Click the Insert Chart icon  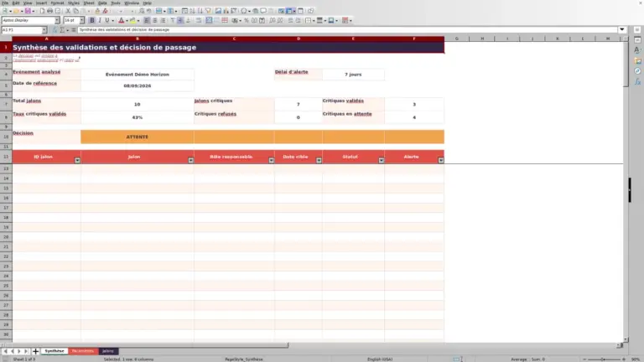coord(226,11)
